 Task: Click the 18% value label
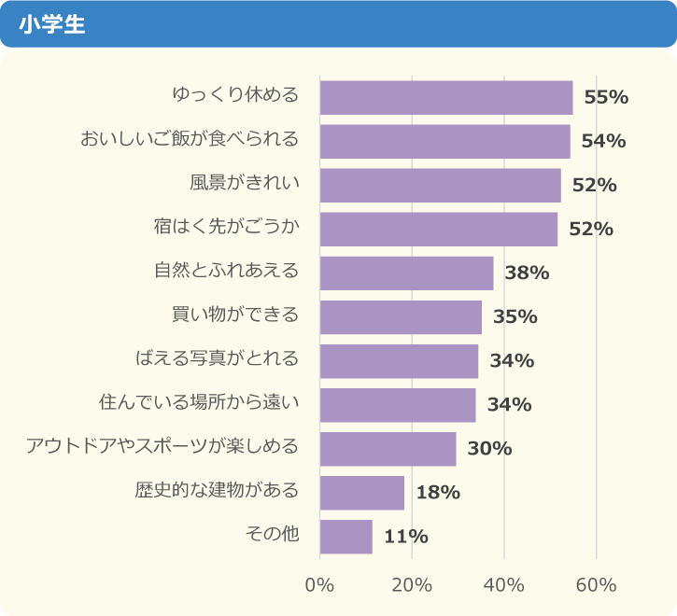tap(438, 492)
